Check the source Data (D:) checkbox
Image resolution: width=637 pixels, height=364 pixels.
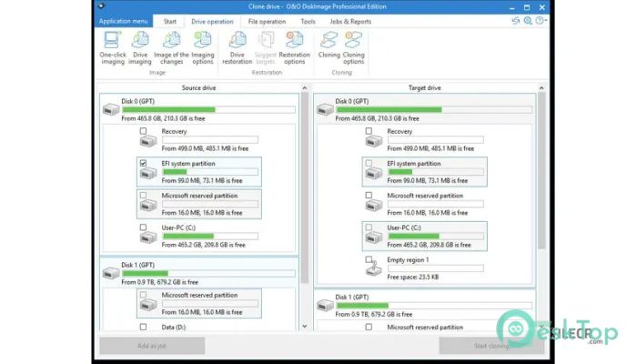pyautogui.click(x=144, y=327)
